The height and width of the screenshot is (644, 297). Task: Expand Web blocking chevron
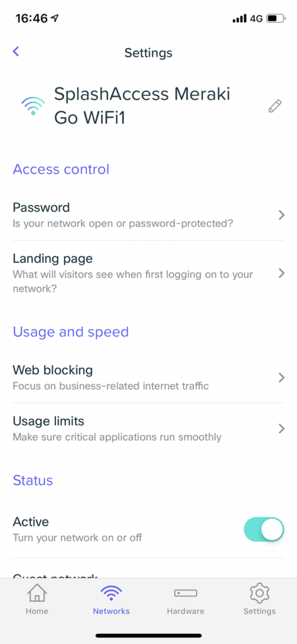[281, 377]
